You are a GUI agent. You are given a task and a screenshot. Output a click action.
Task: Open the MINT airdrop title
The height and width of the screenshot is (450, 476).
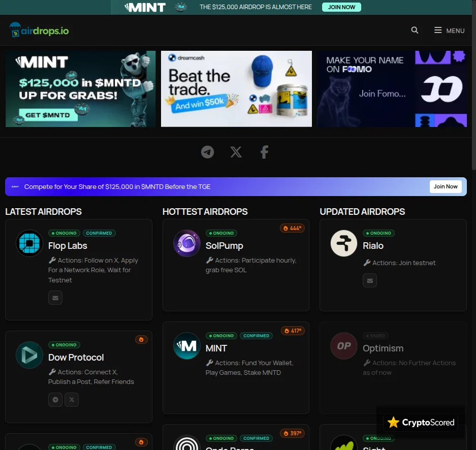coord(216,348)
